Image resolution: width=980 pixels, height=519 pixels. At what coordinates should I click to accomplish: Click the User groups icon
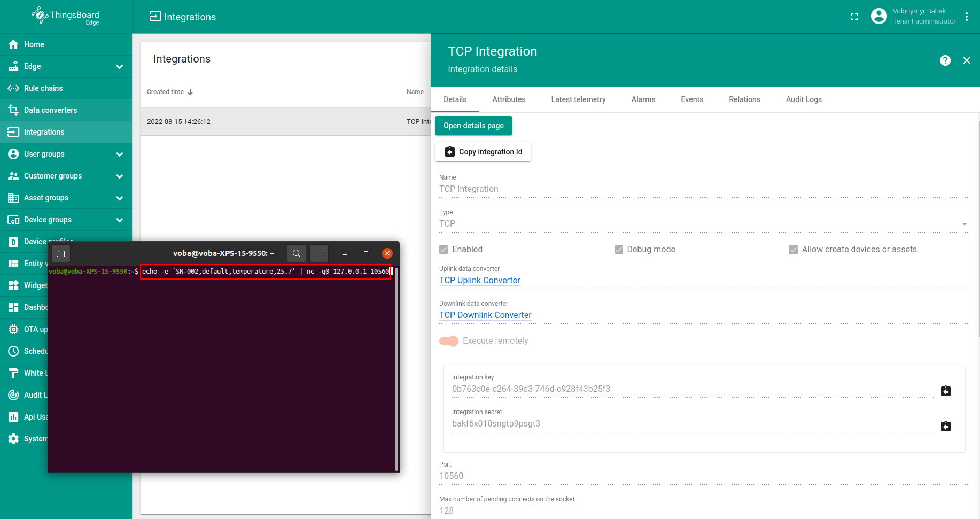pyautogui.click(x=13, y=154)
